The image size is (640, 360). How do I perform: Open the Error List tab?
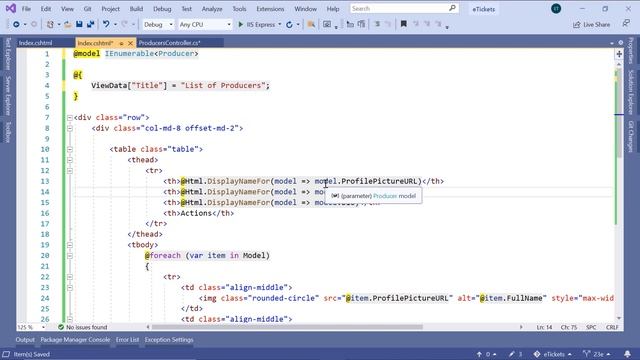(127, 340)
